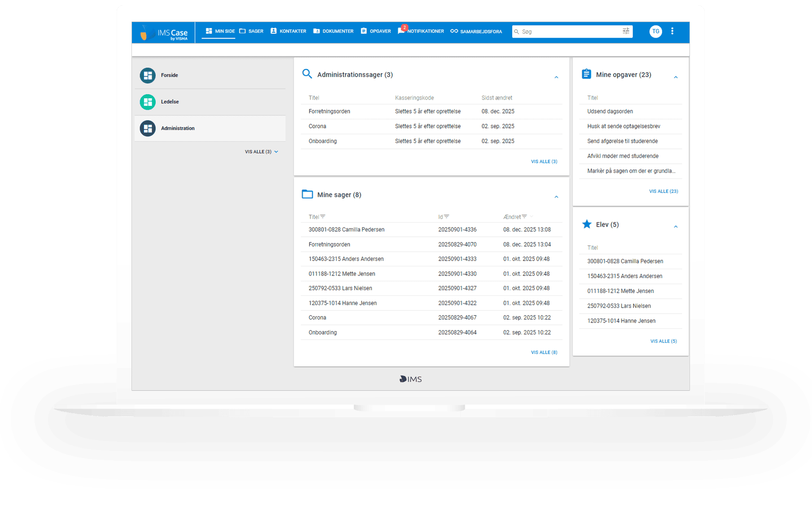812x511 pixels.
Task: Collapse the Elev panel
Action: [676, 227]
